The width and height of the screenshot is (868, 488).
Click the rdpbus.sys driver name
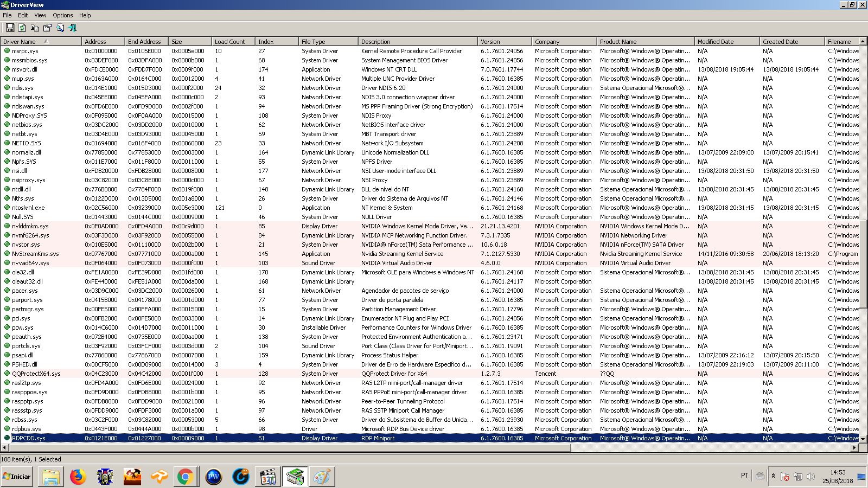point(27,429)
